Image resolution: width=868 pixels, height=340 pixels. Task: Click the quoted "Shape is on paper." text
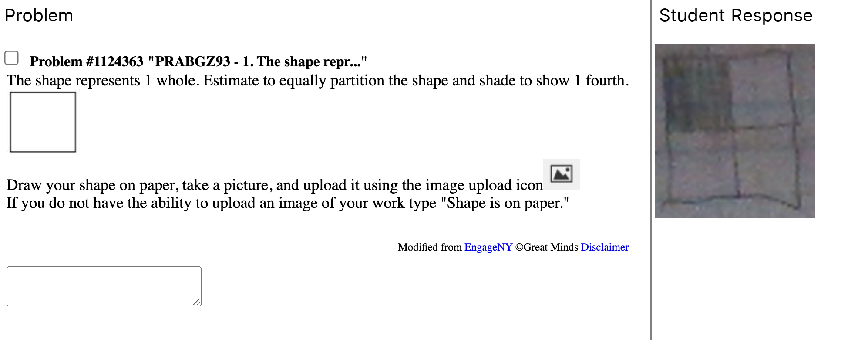(504, 203)
